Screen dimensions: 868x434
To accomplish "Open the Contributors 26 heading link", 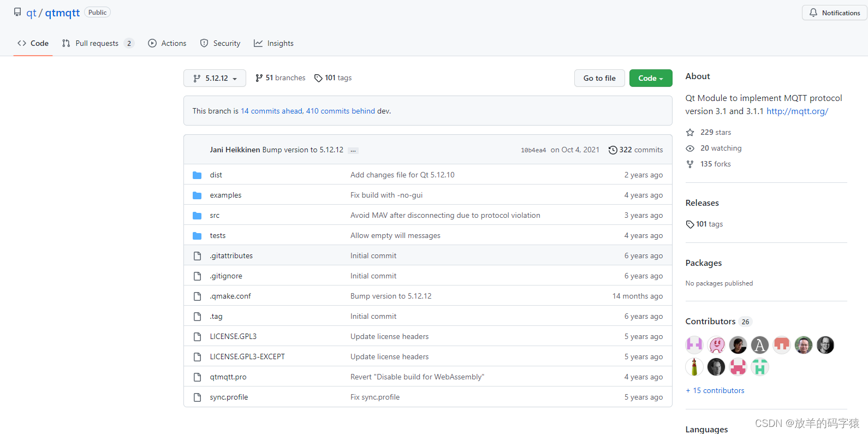I will pyautogui.click(x=718, y=322).
